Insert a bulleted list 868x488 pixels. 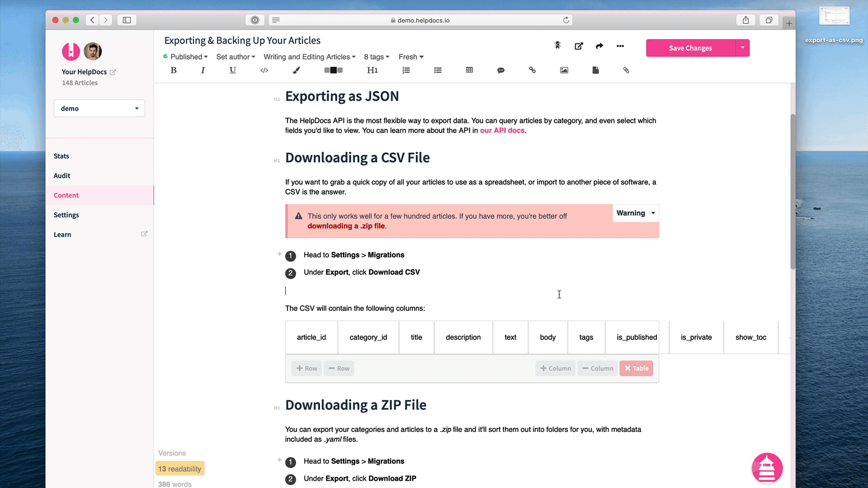point(438,70)
